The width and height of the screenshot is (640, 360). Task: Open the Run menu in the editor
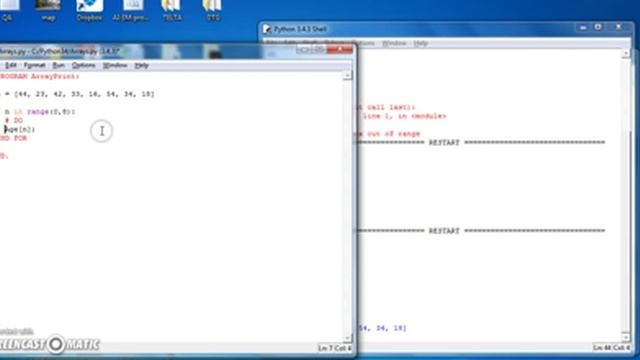tap(58, 65)
